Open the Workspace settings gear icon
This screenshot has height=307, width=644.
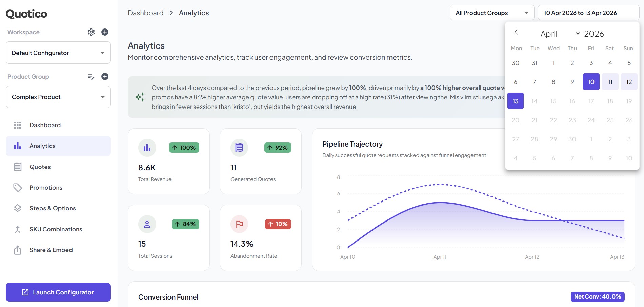[91, 32]
